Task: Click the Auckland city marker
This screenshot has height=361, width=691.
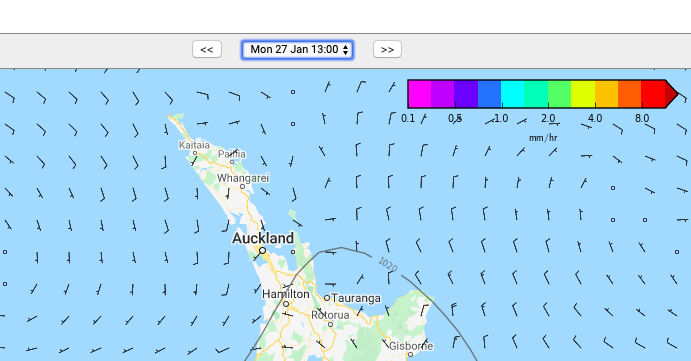Action: [x=262, y=250]
